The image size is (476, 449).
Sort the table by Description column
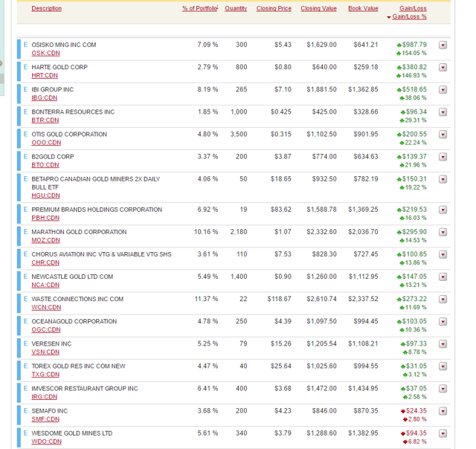(47, 9)
